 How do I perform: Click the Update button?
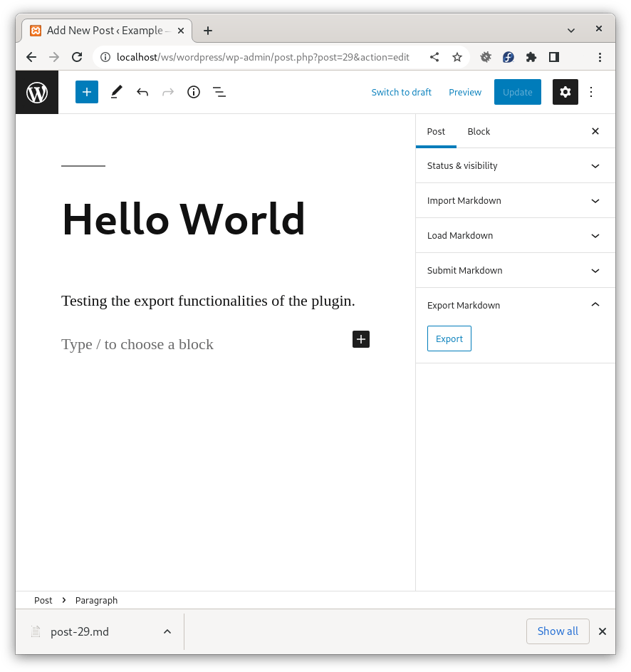pyautogui.click(x=517, y=92)
